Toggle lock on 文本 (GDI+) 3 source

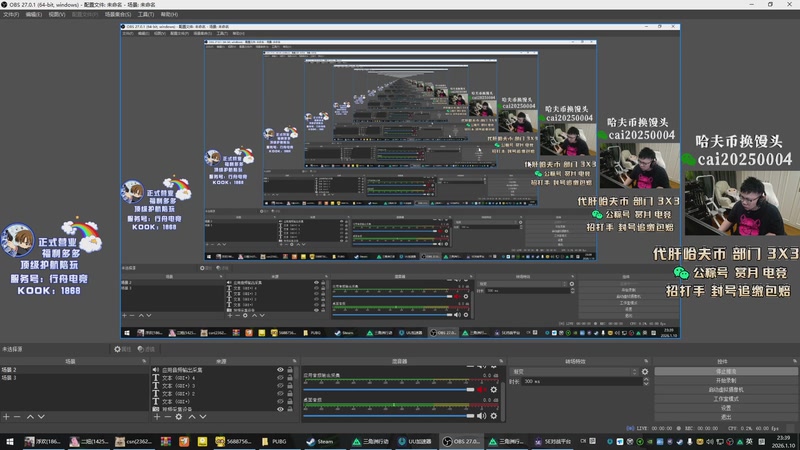[x=290, y=386]
